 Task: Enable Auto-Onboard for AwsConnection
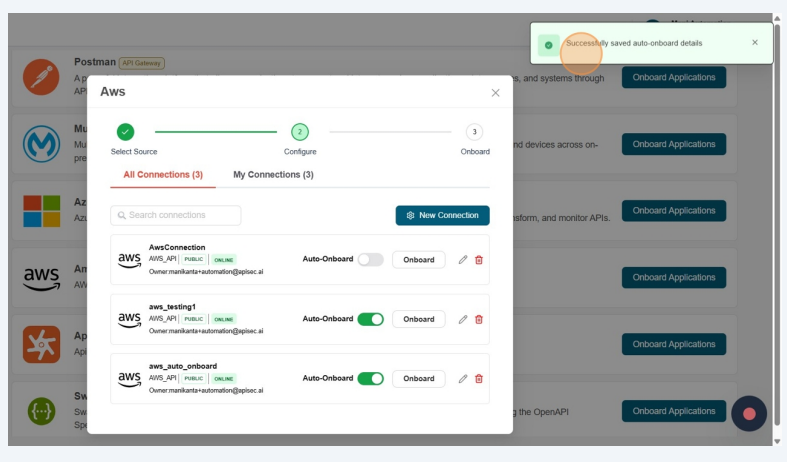coord(370,259)
